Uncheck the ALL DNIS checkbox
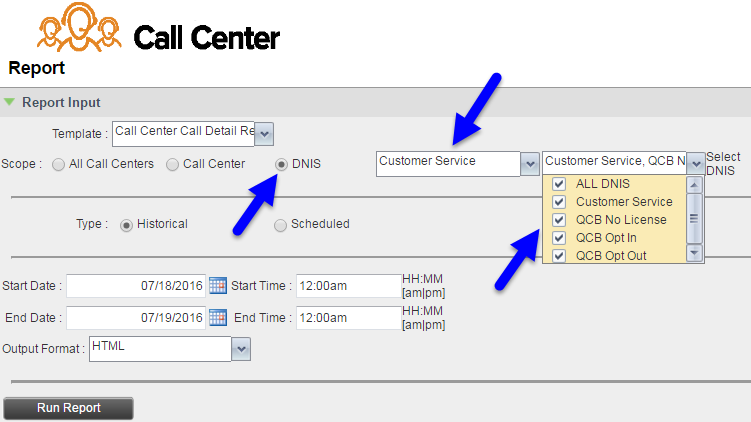This screenshot has height=422, width=751. click(x=559, y=184)
